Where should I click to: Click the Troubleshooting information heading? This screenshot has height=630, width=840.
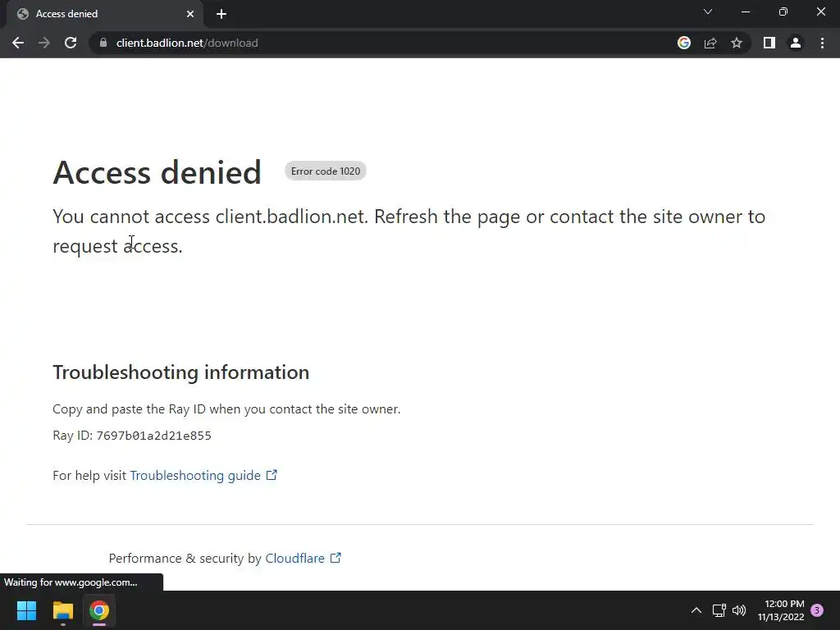(181, 372)
